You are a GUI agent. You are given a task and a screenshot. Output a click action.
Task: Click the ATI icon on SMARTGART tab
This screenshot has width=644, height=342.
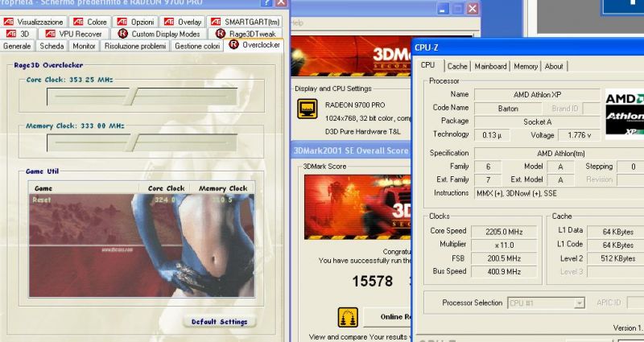[x=216, y=22]
